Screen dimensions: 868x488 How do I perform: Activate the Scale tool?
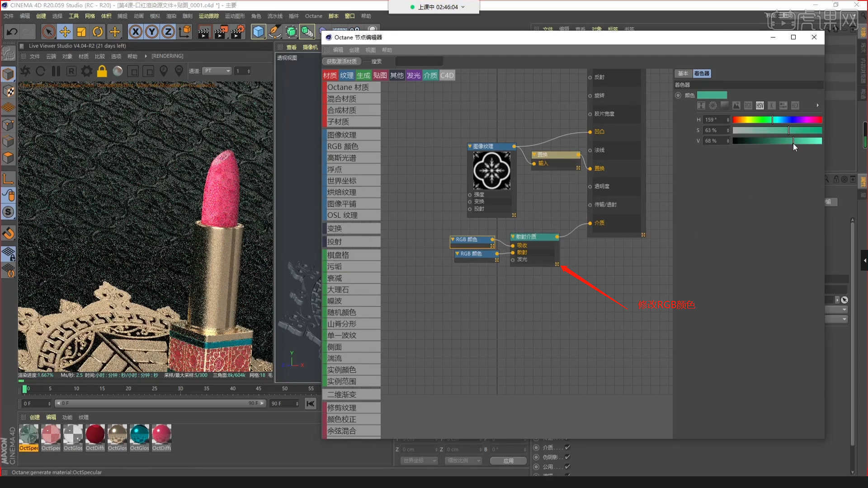81,32
